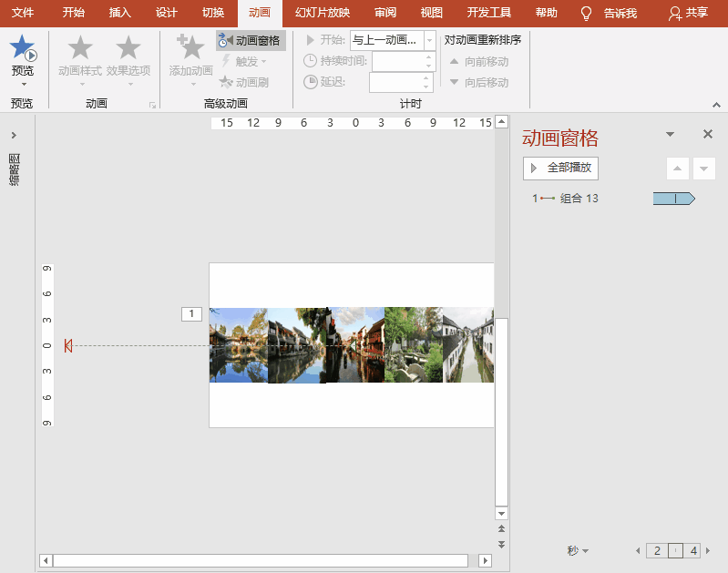Close the 动画窗格 panel with X
The width and height of the screenshot is (728, 573).
pos(708,134)
